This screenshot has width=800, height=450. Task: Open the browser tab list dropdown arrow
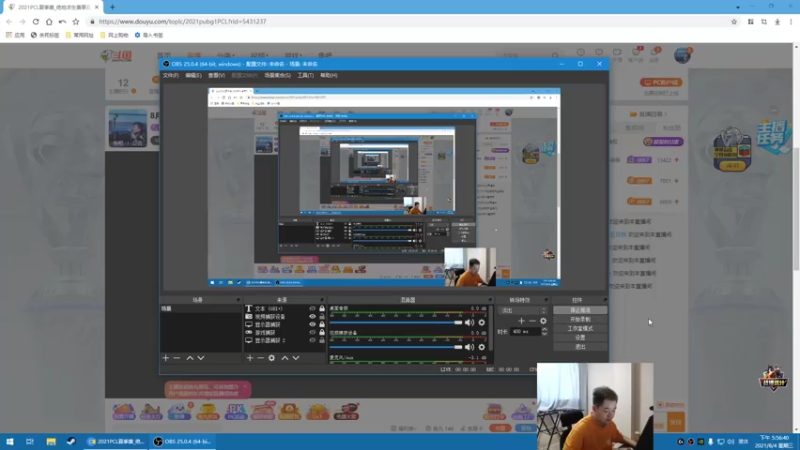pos(738,7)
